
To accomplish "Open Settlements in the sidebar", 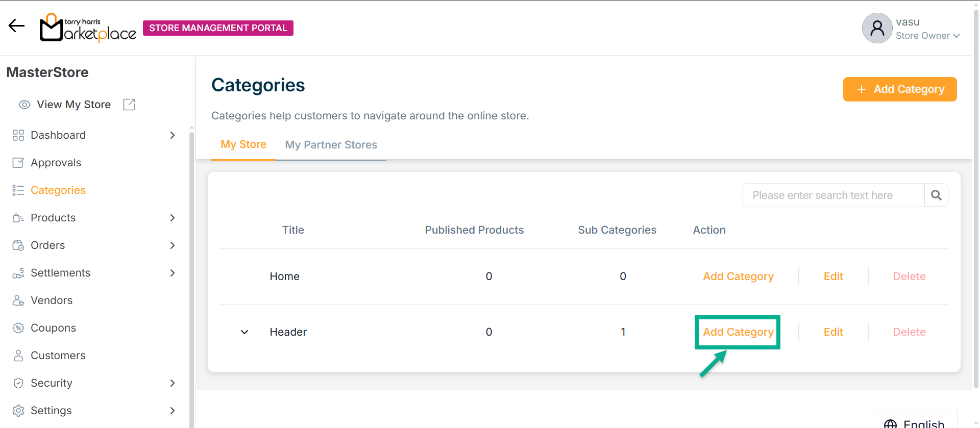I will (60, 273).
